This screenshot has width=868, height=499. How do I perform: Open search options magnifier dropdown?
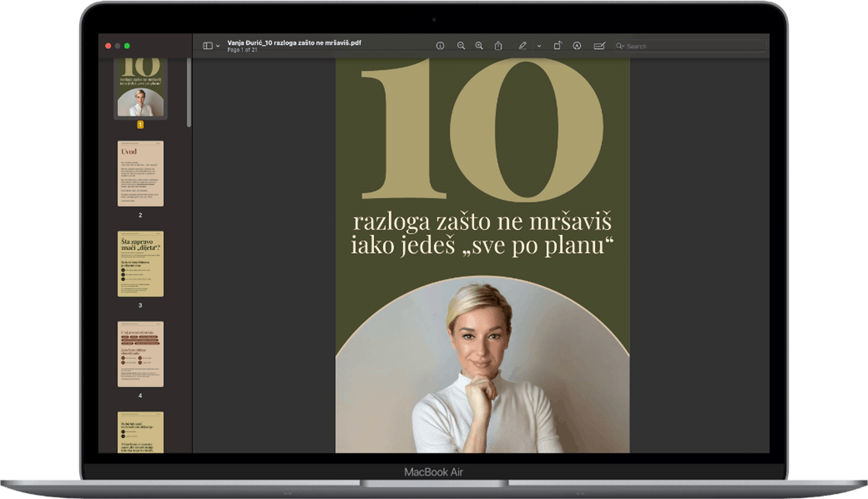click(620, 46)
